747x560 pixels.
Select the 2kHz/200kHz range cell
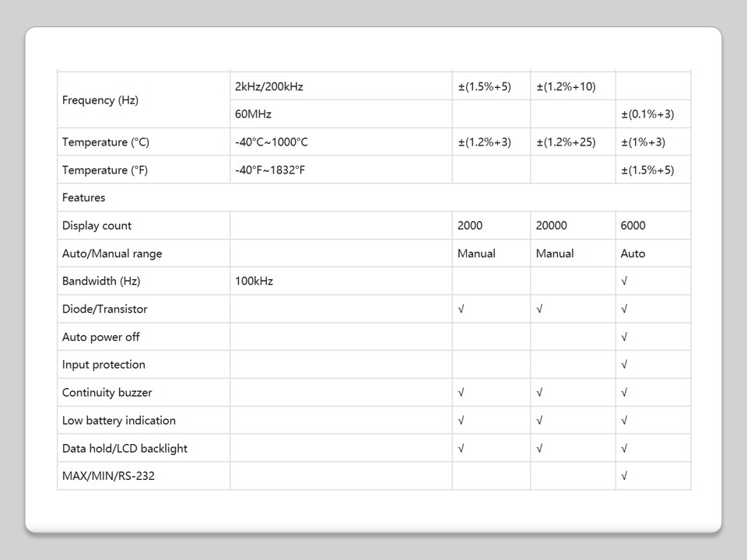coord(269,86)
